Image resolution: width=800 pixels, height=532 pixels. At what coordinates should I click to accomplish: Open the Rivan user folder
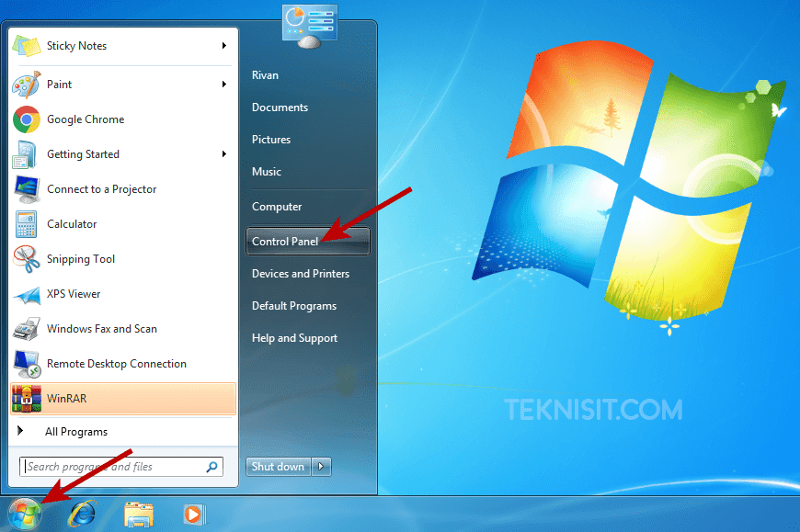[x=265, y=75]
